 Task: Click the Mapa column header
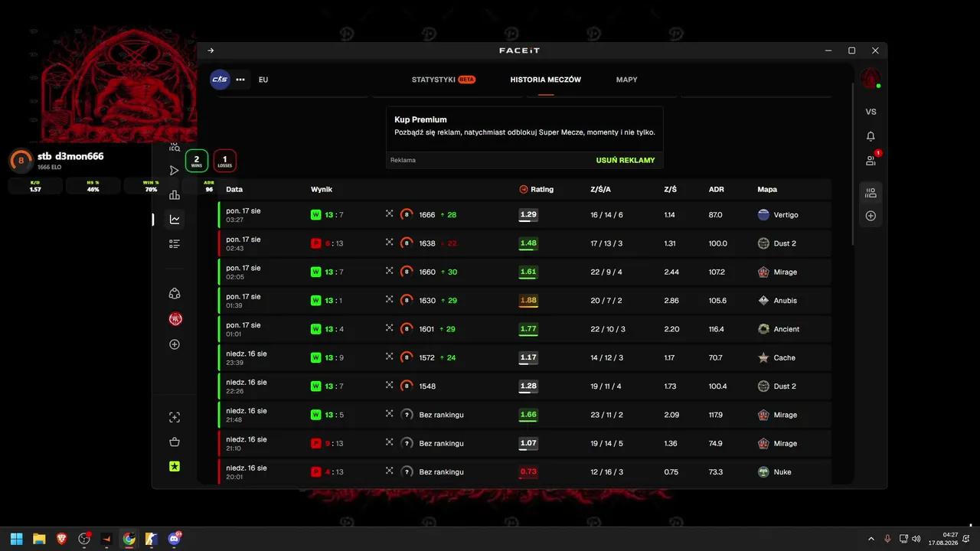point(767,189)
